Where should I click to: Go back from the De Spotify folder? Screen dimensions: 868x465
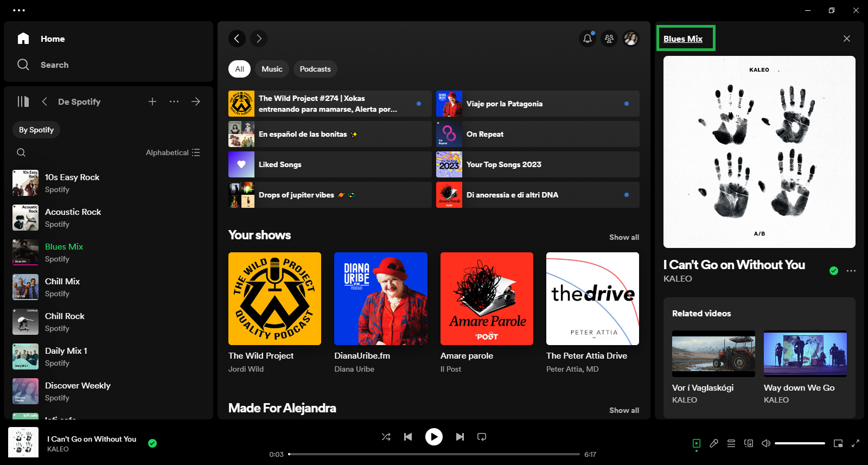point(44,101)
